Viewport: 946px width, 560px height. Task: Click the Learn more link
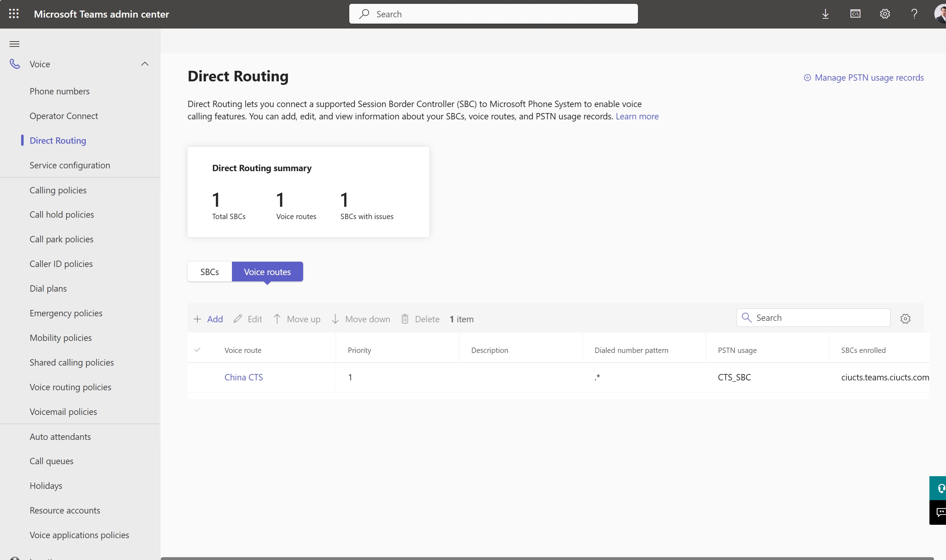(637, 116)
